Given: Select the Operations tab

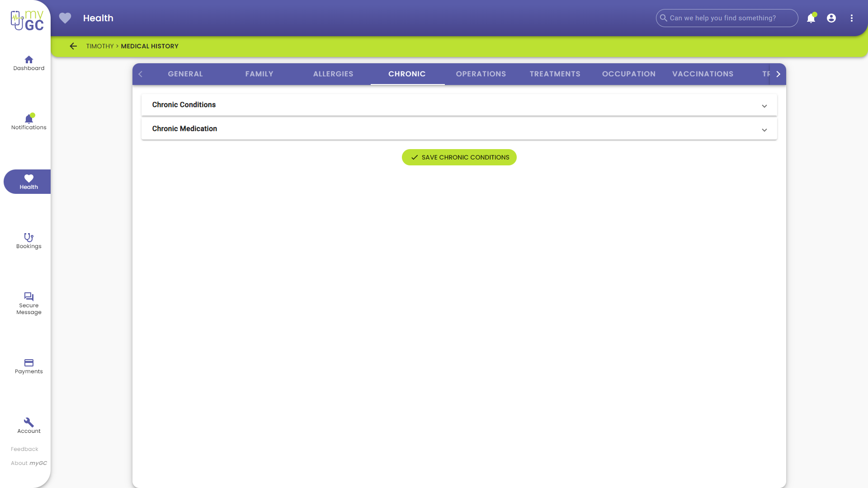Looking at the screenshot, I should 481,74.
